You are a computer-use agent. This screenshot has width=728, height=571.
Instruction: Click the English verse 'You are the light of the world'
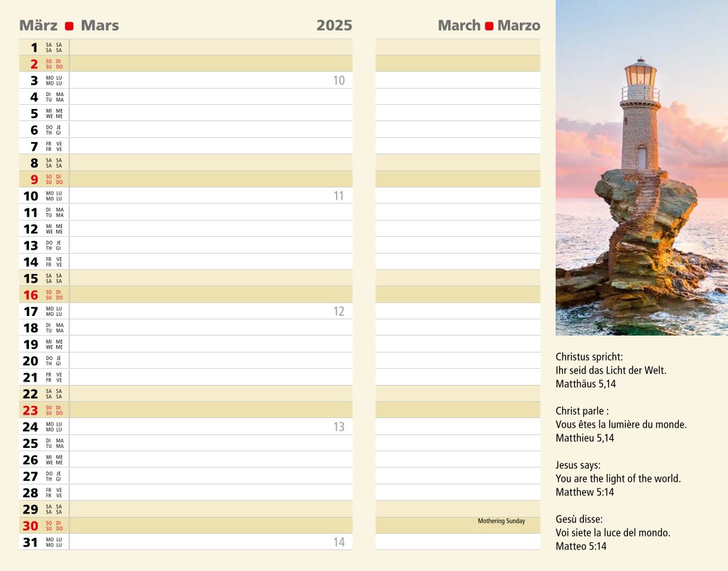(x=618, y=478)
